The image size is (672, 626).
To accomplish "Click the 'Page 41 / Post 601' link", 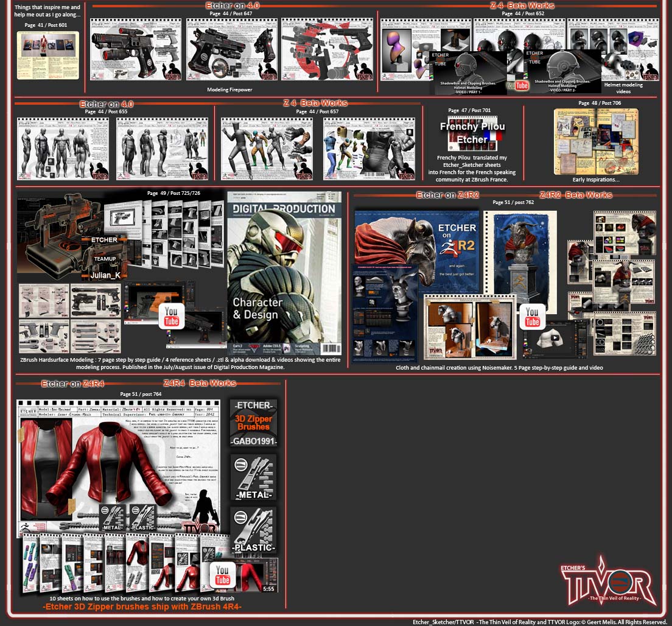I will (46, 25).
